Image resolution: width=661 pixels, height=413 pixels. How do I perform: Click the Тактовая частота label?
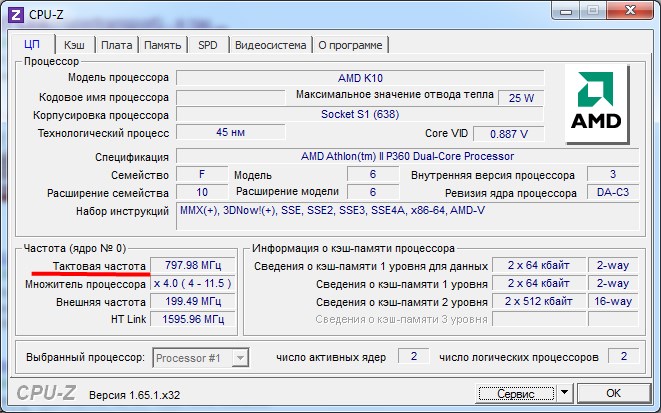click(99, 266)
